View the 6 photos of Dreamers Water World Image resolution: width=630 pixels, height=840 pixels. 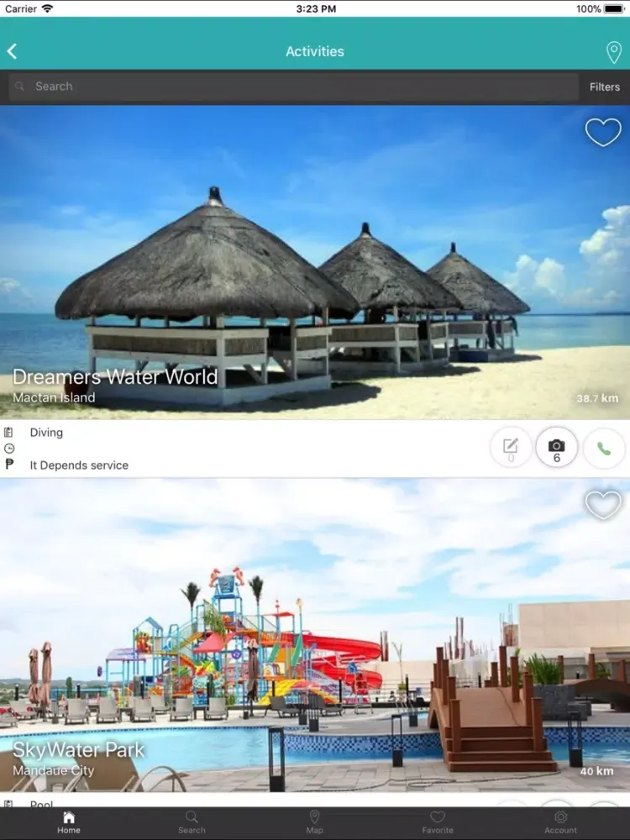[x=557, y=448]
